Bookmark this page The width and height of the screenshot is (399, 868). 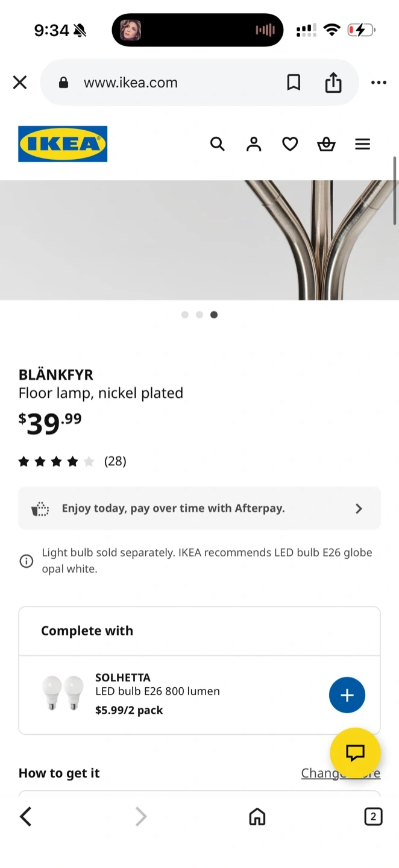294,83
